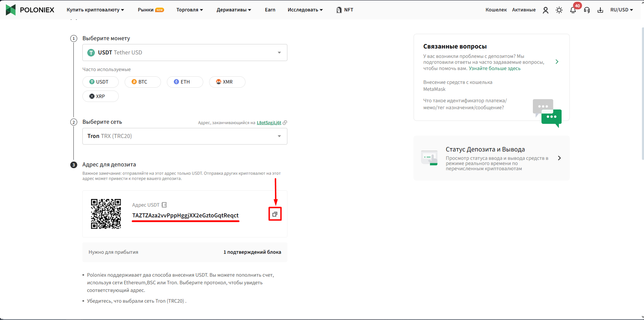Image resolution: width=644 pixels, height=320 pixels.
Task: Open the Earn menu item
Action: click(270, 10)
